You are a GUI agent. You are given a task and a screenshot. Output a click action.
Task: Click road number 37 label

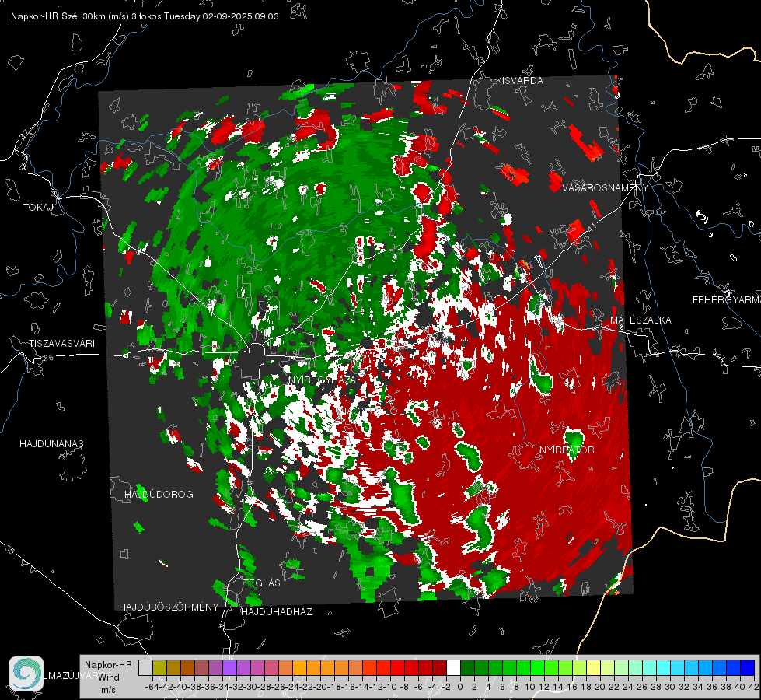coord(25,134)
